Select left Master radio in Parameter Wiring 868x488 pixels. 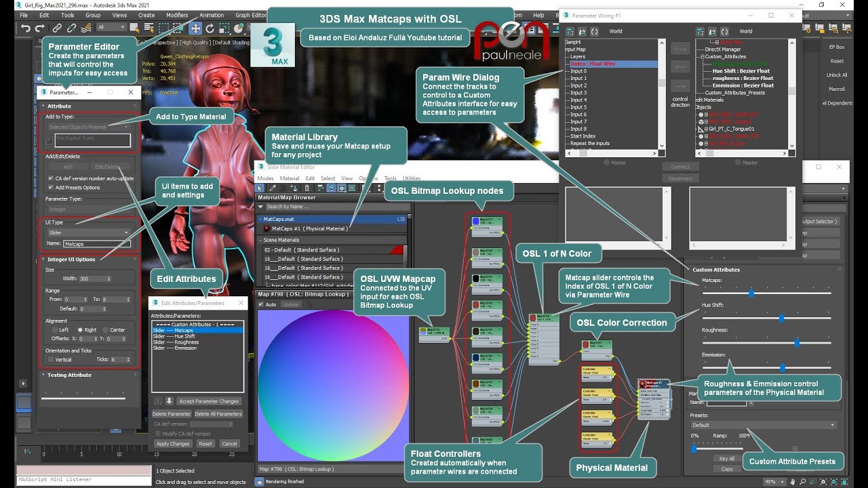coord(606,163)
